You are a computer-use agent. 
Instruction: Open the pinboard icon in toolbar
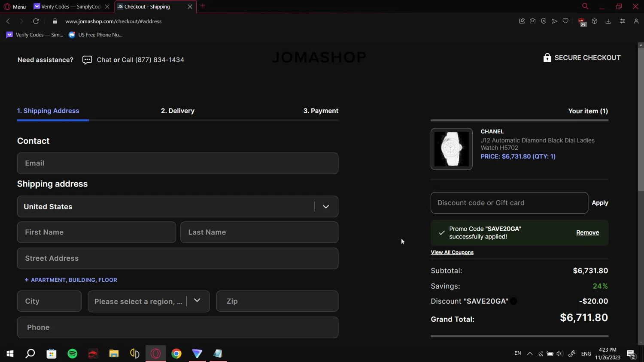click(522, 21)
